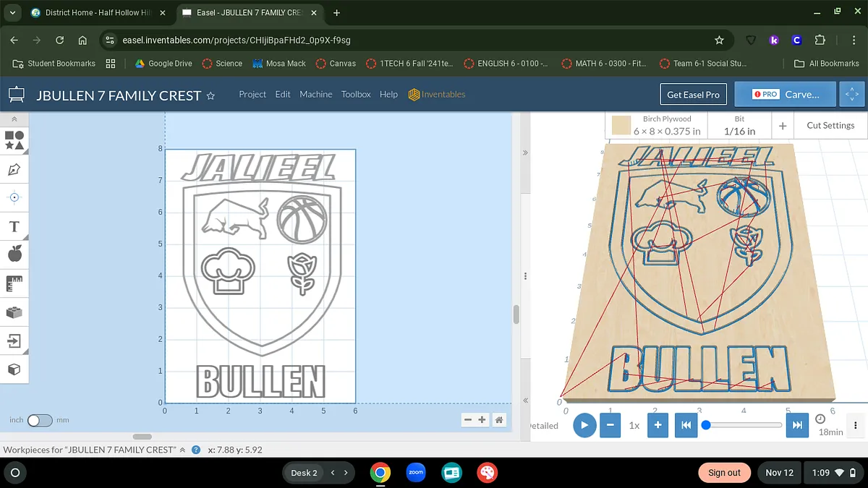This screenshot has height=488, width=868.
Task: Zoom in design canvas with plus
Action: 482,420
